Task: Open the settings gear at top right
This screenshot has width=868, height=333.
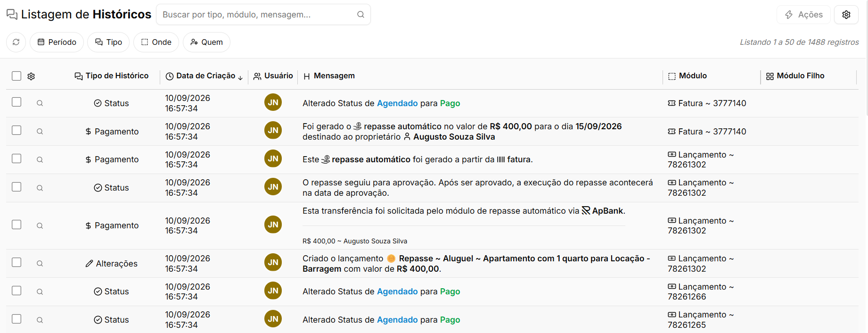Action: click(846, 15)
